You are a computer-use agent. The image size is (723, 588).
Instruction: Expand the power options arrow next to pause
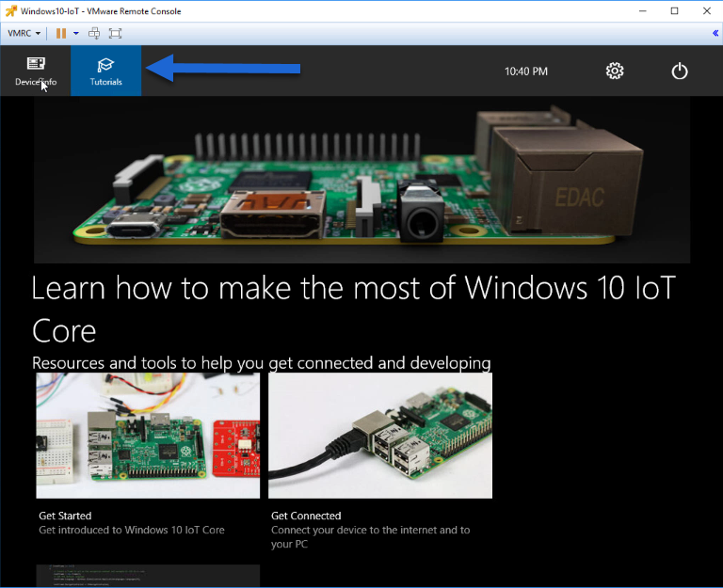tap(76, 33)
